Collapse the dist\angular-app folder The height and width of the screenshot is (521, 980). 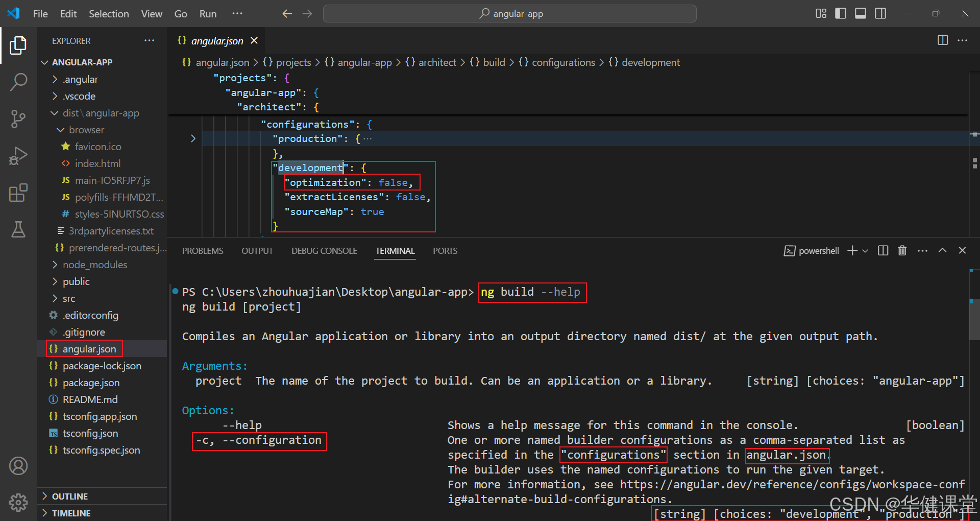coord(102,113)
